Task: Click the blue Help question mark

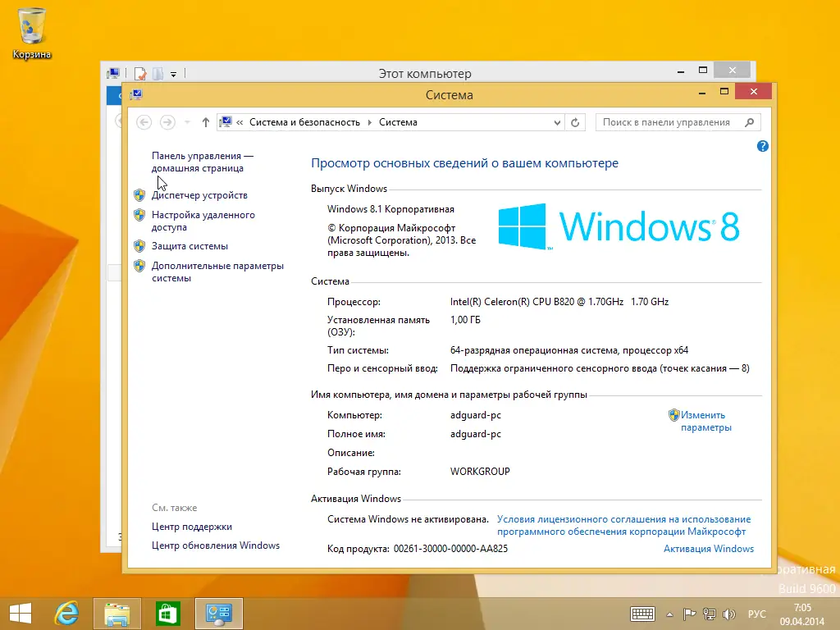Action: 762,146
